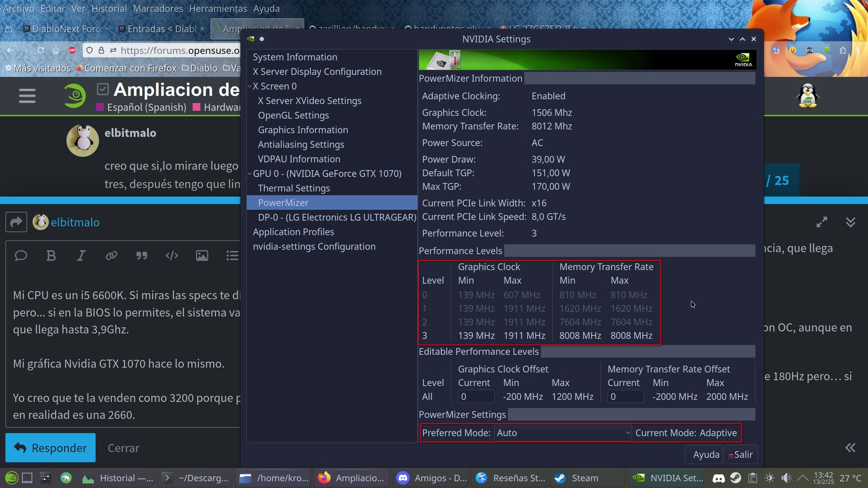This screenshot has height=488, width=868.
Task: Click the volume icon in system tray
Action: click(787, 478)
